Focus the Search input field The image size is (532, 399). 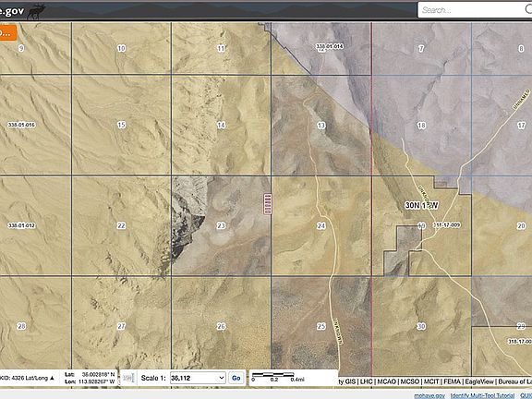[475, 10]
